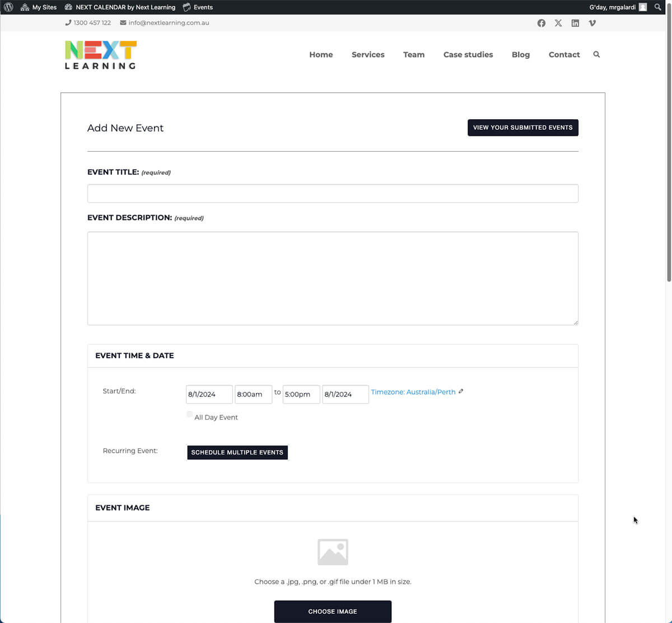The height and width of the screenshot is (623, 672).
Task: Open the end date 8/1/2024 field
Action: [x=346, y=394]
